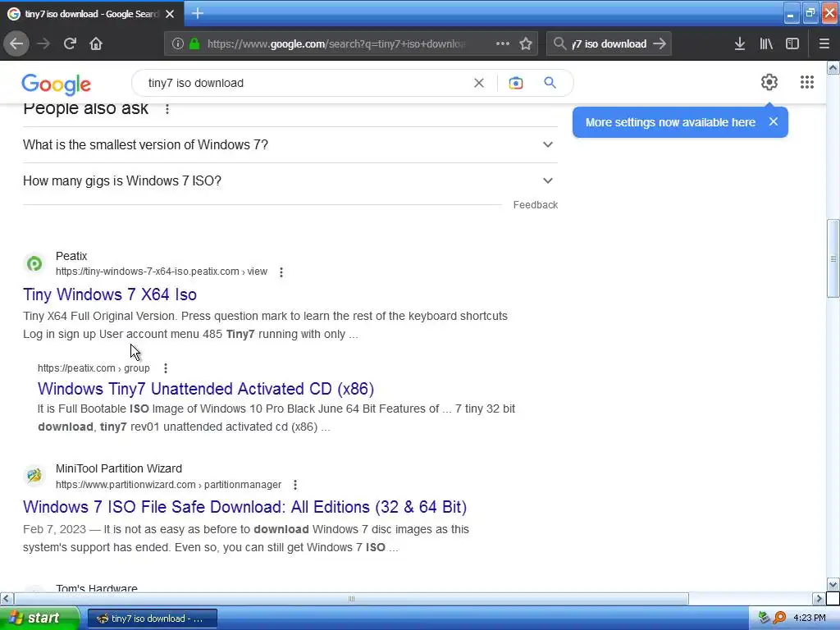Click the www.partitionwizard.com URL text
Image resolution: width=840 pixels, height=630 pixels.
(x=168, y=485)
